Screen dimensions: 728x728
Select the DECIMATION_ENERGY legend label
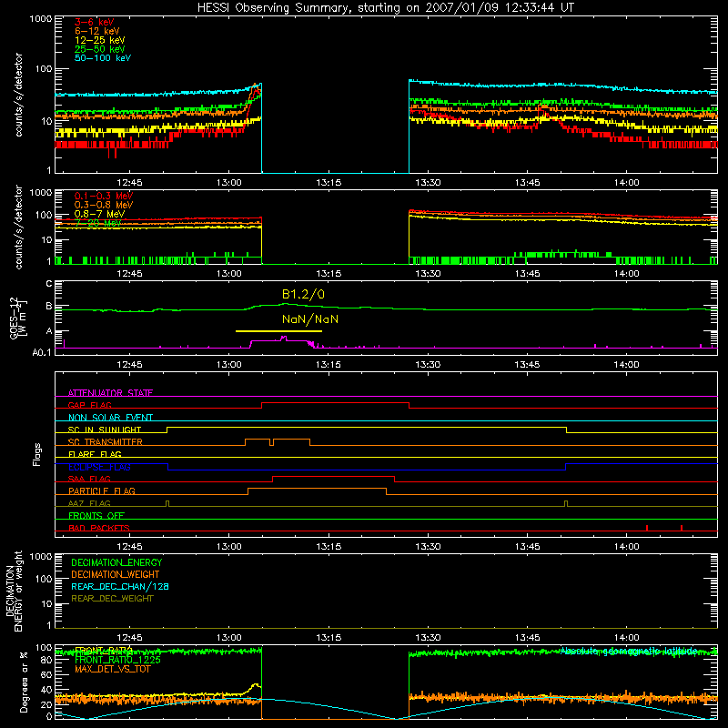[x=116, y=562]
